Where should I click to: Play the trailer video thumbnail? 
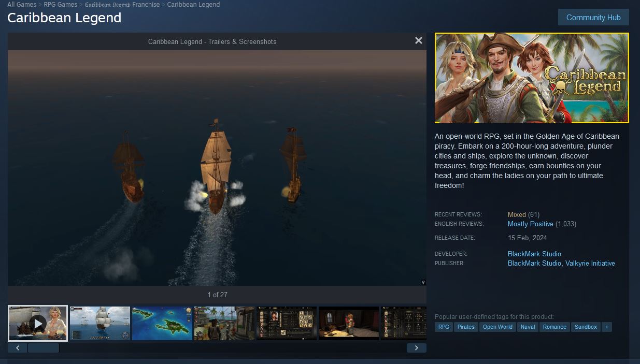click(x=38, y=324)
